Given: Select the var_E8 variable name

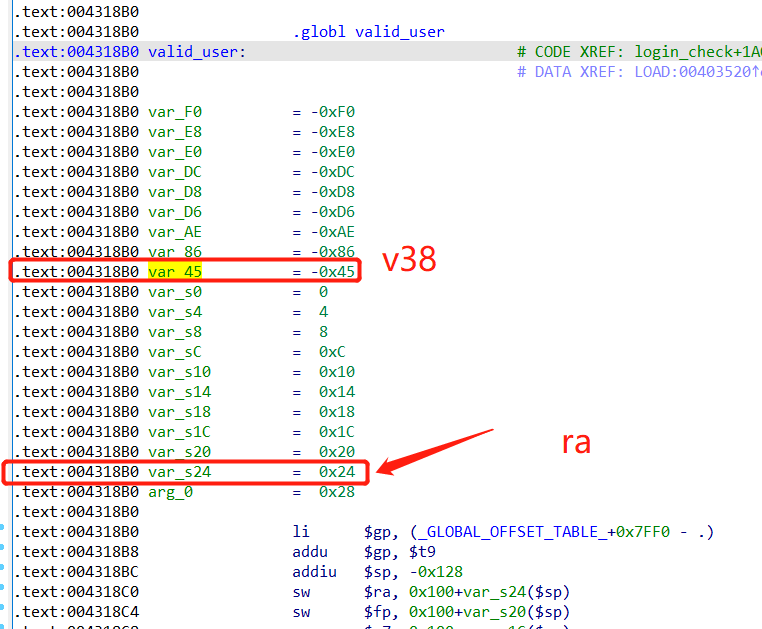Looking at the screenshot, I should 175,132.
